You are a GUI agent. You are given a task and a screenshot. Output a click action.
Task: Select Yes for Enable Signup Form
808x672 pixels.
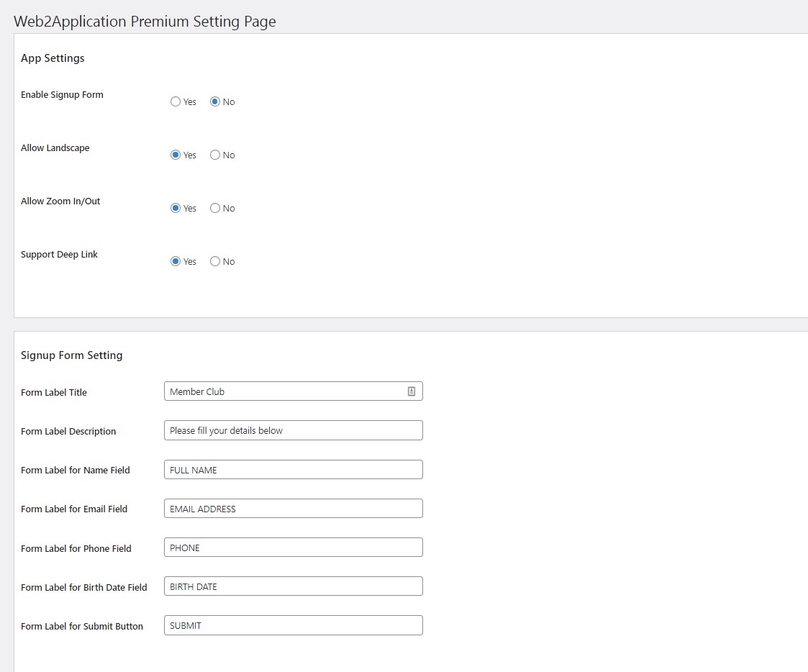point(176,101)
